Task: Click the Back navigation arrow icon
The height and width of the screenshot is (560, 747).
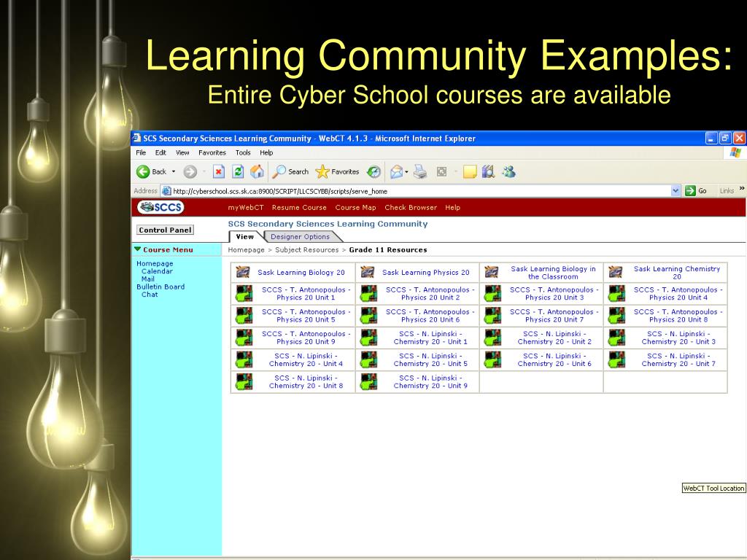Action: pos(143,172)
